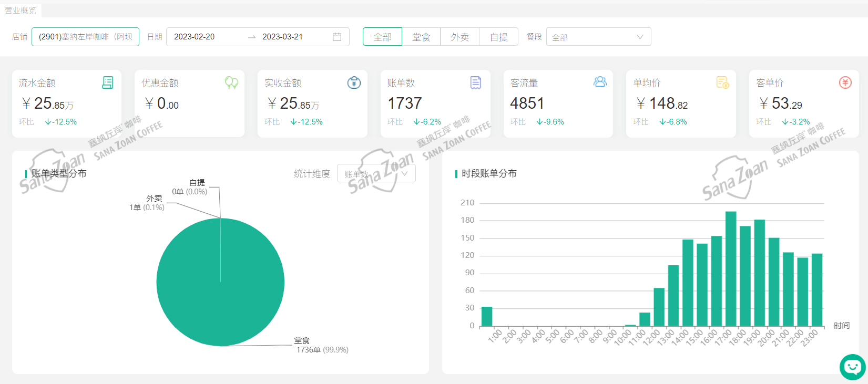Click the red yen icon on 客单价 card

tap(845, 82)
